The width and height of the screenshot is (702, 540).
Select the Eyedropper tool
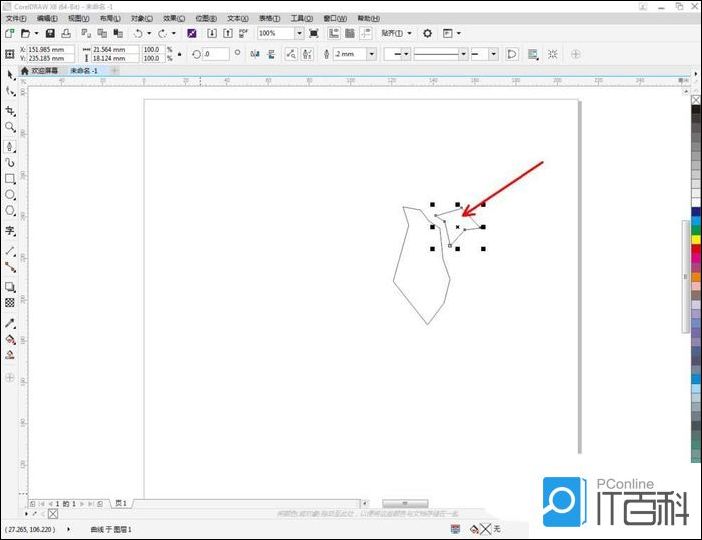tap(10, 323)
